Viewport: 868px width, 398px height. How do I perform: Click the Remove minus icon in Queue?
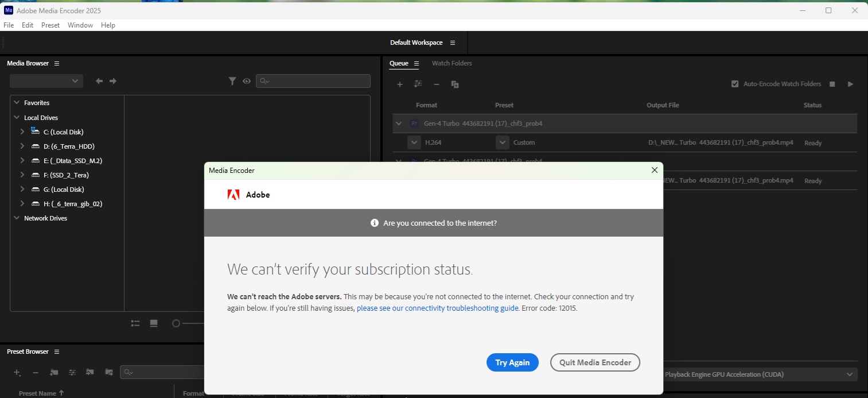point(437,84)
